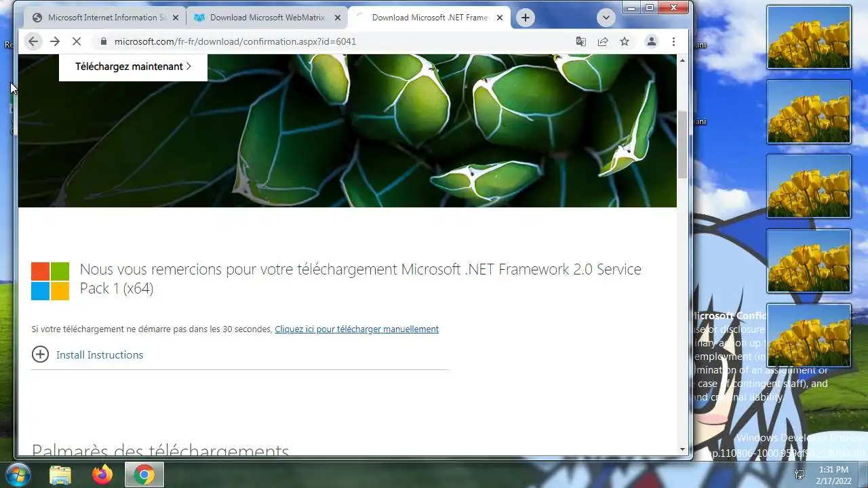Click the page scrollbar thumb

coord(683,144)
